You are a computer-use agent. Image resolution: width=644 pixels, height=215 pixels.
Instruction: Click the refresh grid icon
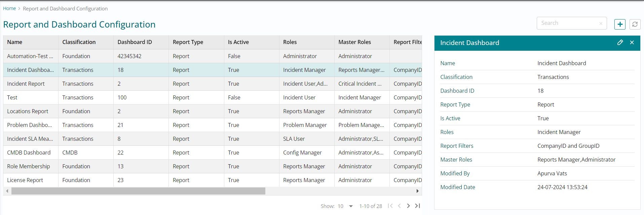click(635, 24)
